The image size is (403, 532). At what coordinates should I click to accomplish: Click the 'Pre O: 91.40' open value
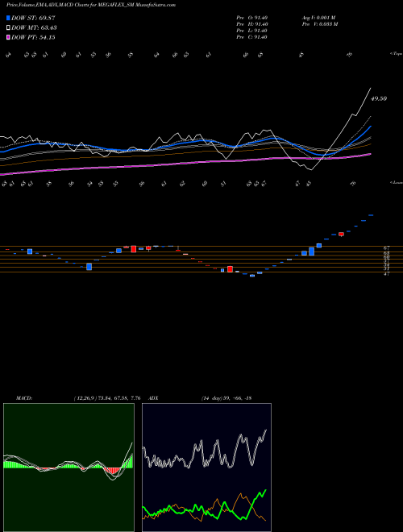(252, 18)
